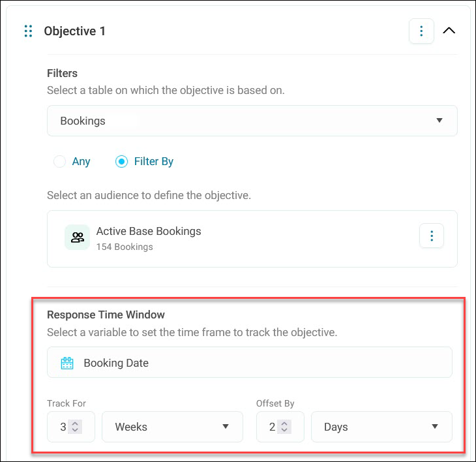The width and height of the screenshot is (476, 462).
Task: Click the Objective 1 drag handle icon
Action: click(x=28, y=31)
